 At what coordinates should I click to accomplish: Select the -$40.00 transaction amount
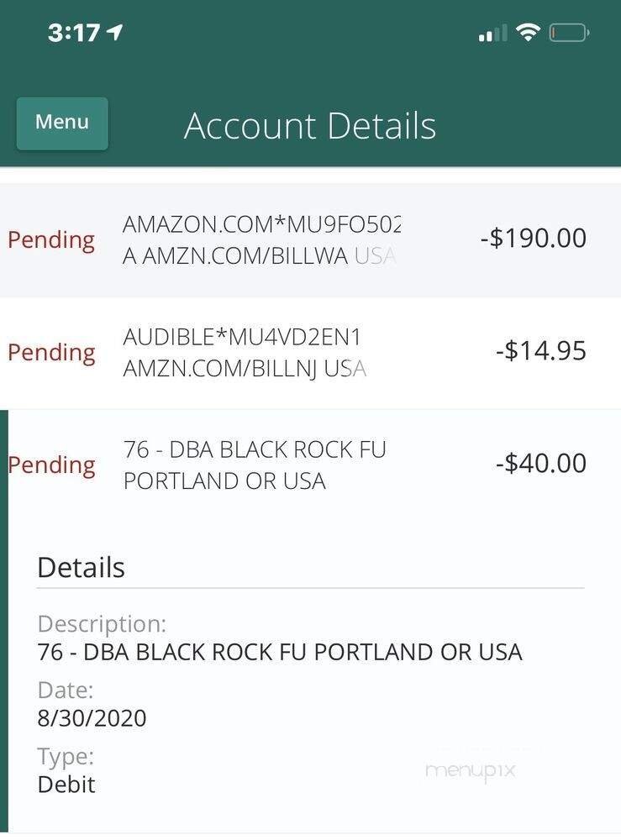point(540,463)
